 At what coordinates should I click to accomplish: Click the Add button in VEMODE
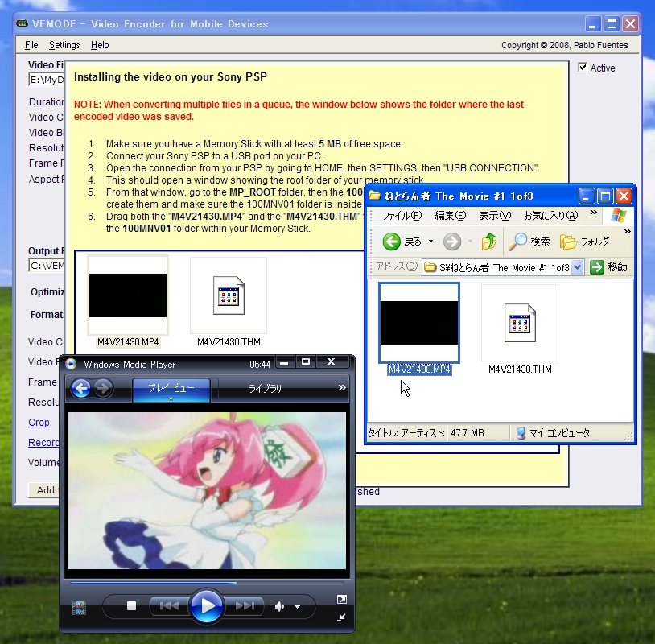pyautogui.click(x=44, y=489)
